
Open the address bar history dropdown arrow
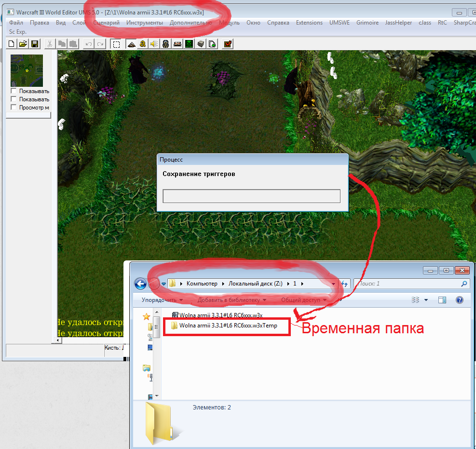(334, 284)
